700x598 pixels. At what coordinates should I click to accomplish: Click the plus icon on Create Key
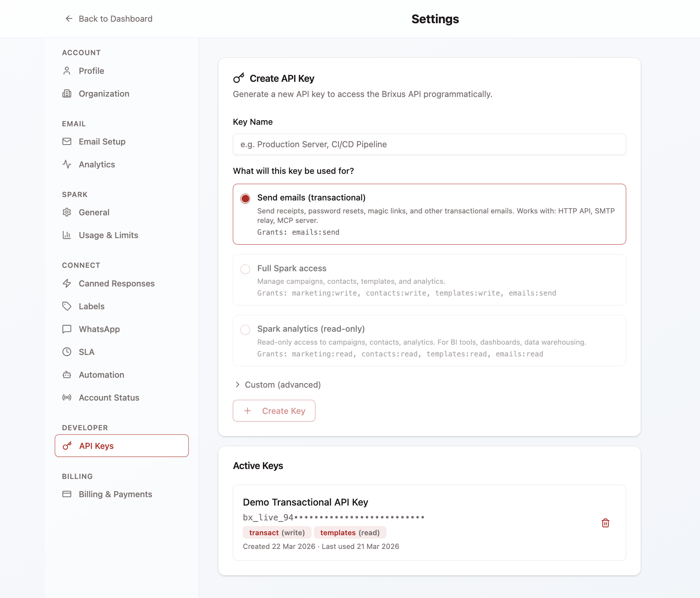(x=248, y=411)
